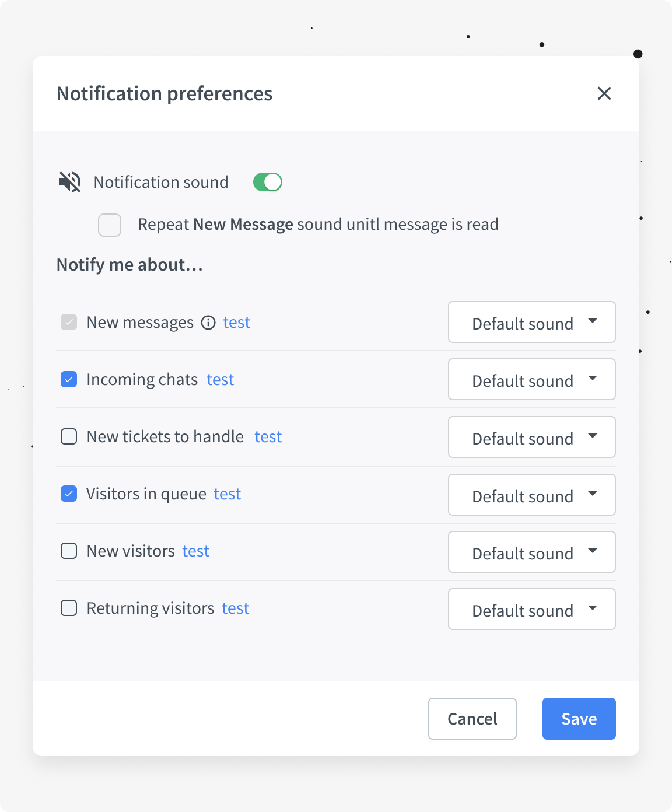Open sound dropdown for New messages

531,322
